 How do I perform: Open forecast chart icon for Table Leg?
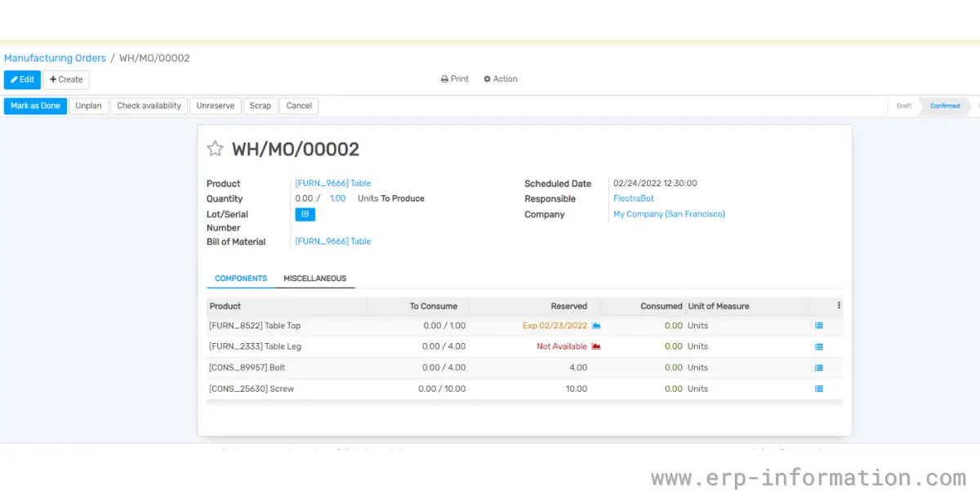596,347
